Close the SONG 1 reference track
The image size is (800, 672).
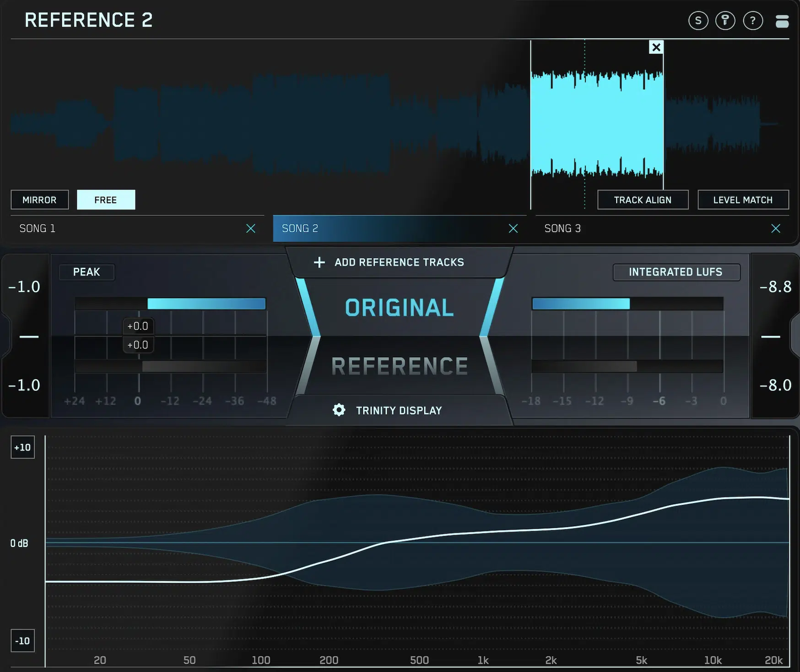[x=251, y=228]
